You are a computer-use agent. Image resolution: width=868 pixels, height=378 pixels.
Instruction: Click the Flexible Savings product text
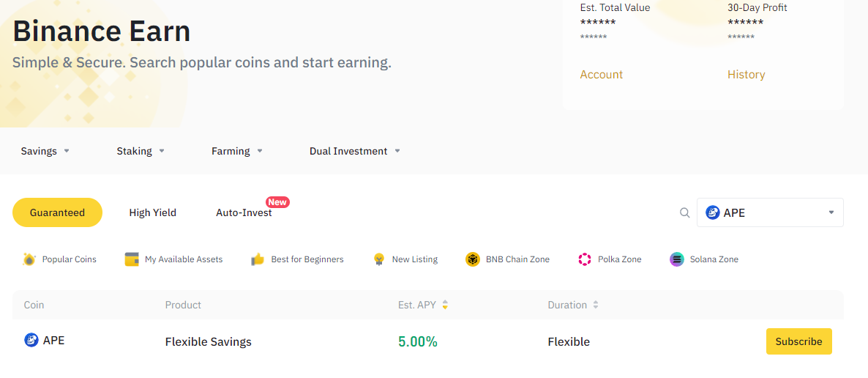[x=208, y=341]
